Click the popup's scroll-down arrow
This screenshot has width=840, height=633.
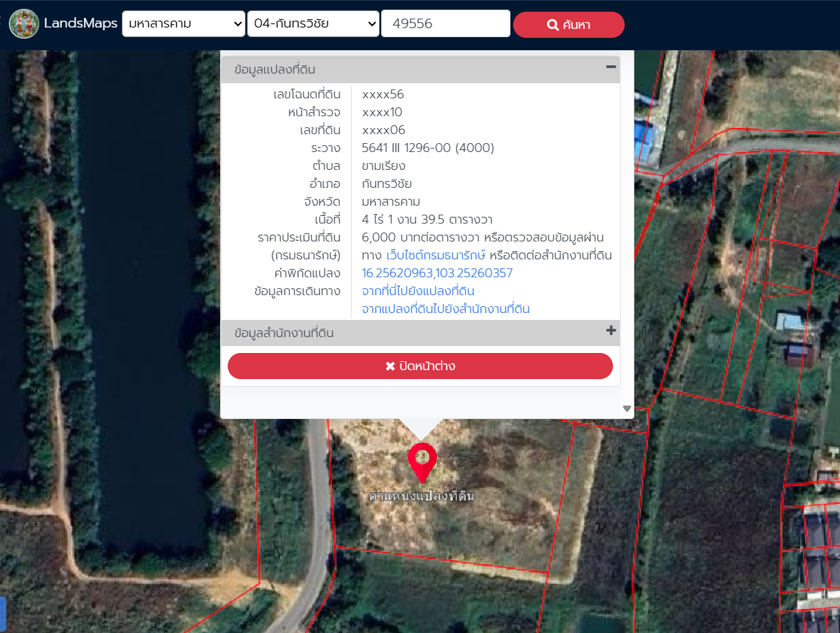click(626, 409)
